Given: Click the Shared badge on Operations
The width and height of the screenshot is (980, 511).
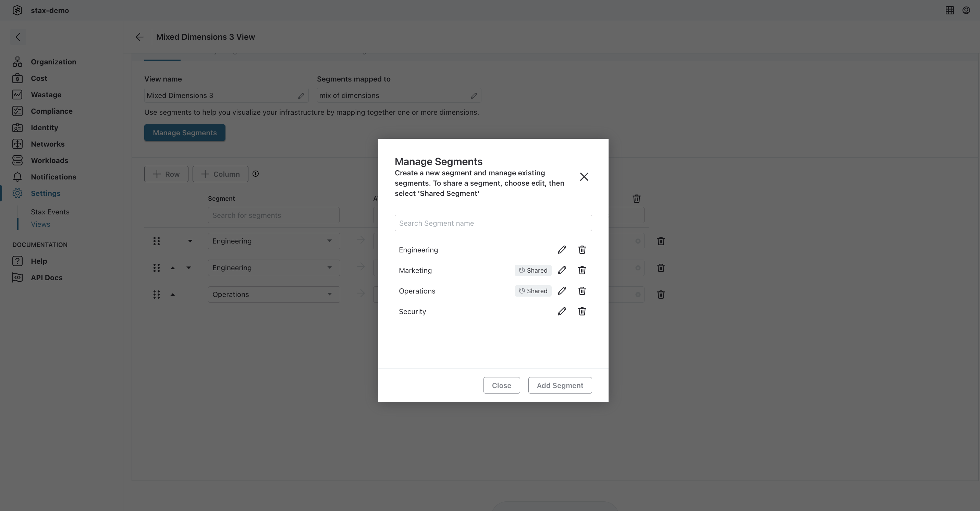Looking at the screenshot, I should pos(533,291).
